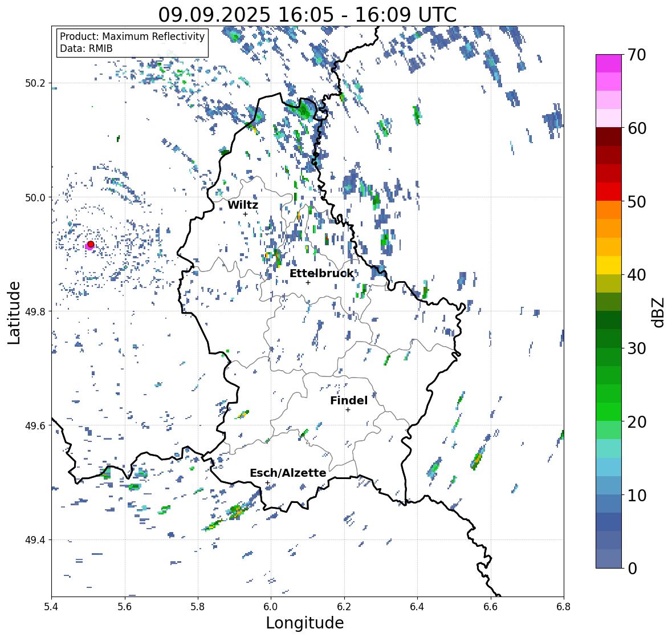Click the 70 value on the colorbar
The width and height of the screenshot is (672, 637).
(637, 55)
